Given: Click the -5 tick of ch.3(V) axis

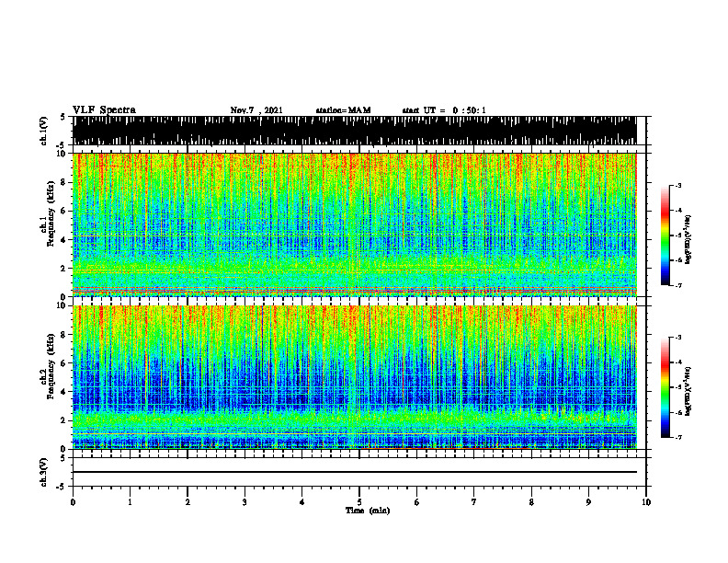Looking at the screenshot, I should 63,487.
